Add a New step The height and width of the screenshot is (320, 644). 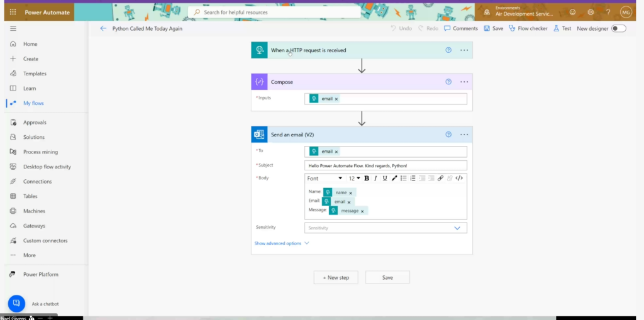coord(336,278)
